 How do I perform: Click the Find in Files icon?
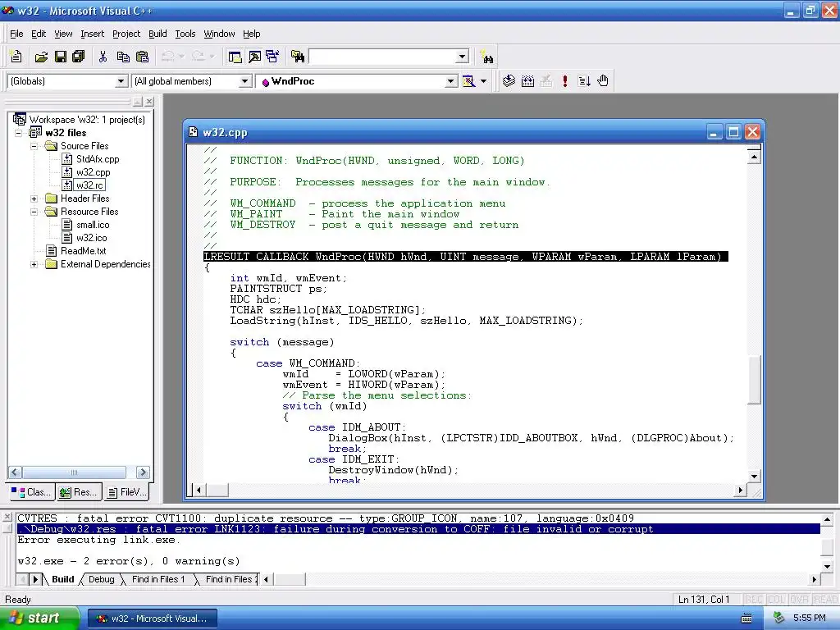pyautogui.click(x=297, y=57)
